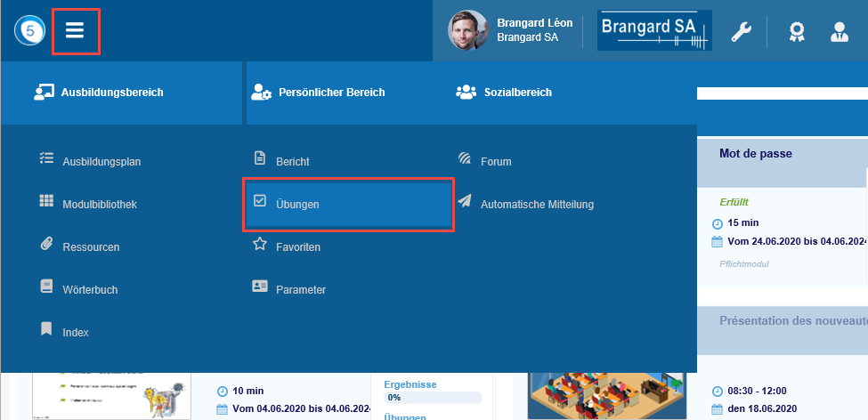Click the round logo with number 5
Screen dimensions: 868x420
(29, 31)
